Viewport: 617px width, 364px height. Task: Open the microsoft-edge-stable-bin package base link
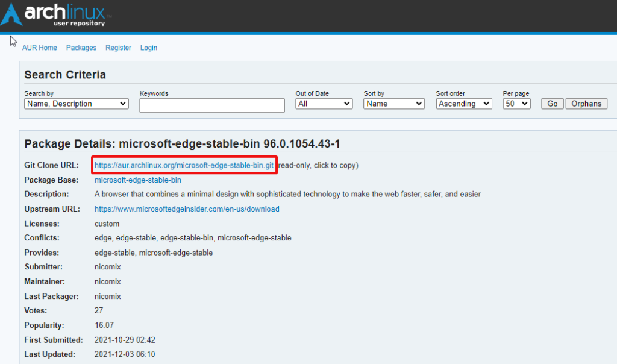click(138, 180)
